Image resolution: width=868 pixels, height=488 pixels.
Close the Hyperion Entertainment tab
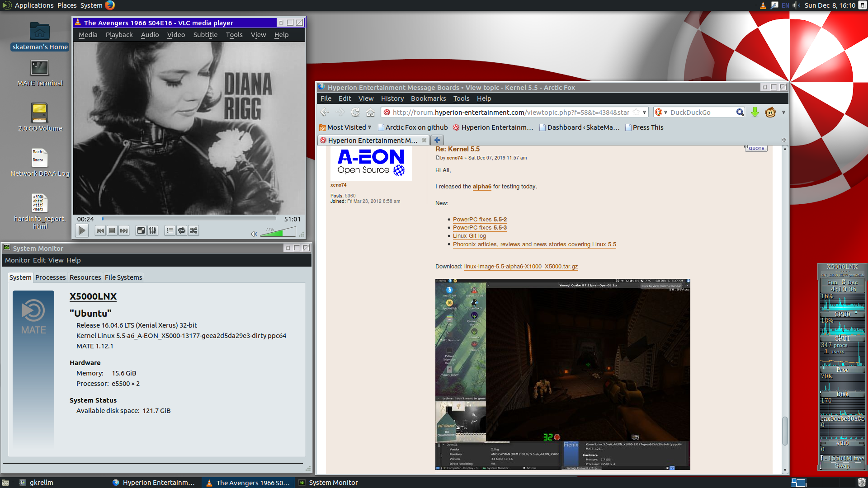point(424,140)
